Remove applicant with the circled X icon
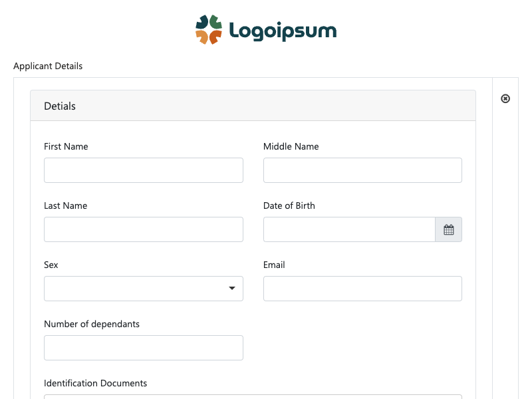The height and width of the screenshot is (399, 532). point(505,98)
